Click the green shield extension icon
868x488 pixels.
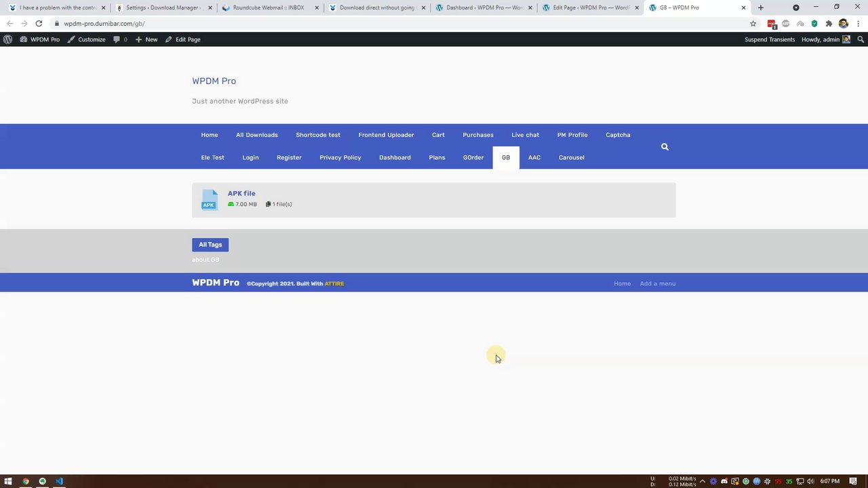coord(814,24)
